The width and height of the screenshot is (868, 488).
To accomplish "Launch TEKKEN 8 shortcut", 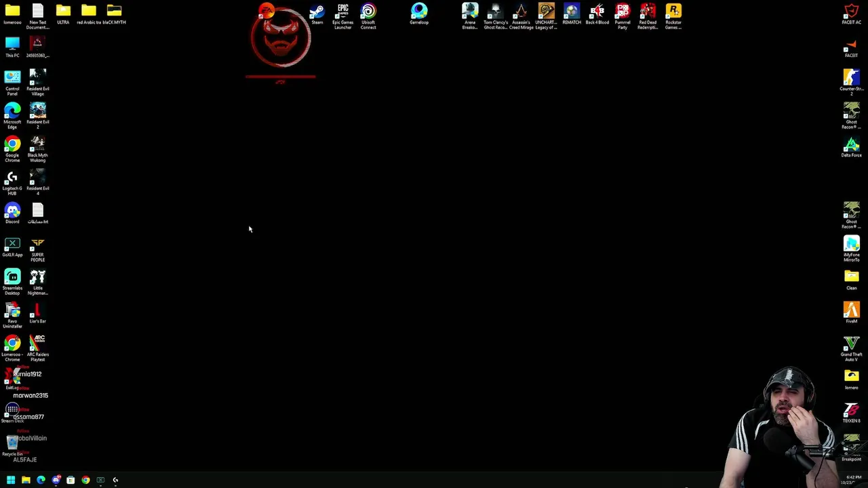I will (x=852, y=413).
